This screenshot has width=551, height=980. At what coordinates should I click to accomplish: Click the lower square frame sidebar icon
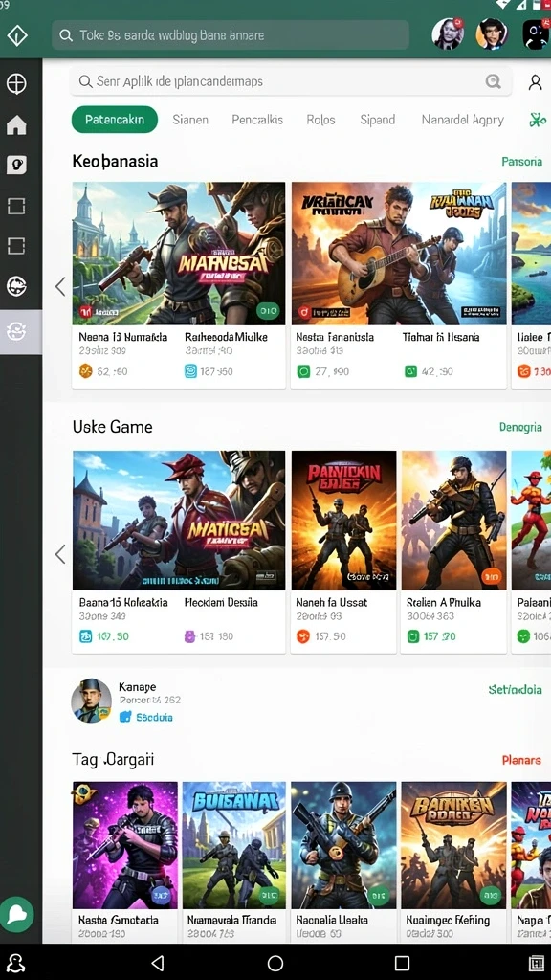point(16,246)
